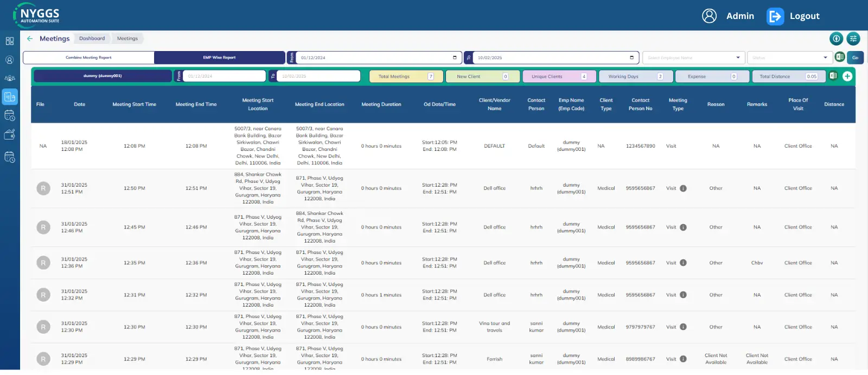Screen dimensions: 868x375
Task: Switch to Combine Meeting Report tab
Action: tap(88, 58)
